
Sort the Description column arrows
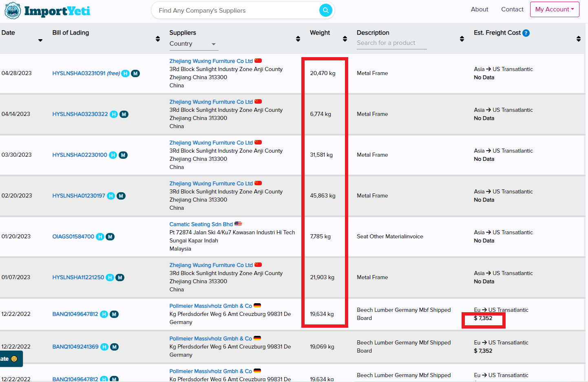pos(462,39)
